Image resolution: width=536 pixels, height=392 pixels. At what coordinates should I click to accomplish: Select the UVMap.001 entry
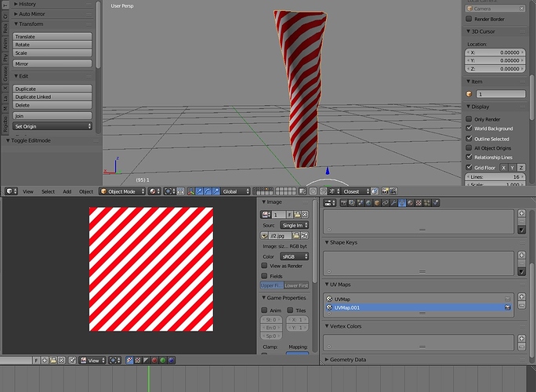point(418,307)
